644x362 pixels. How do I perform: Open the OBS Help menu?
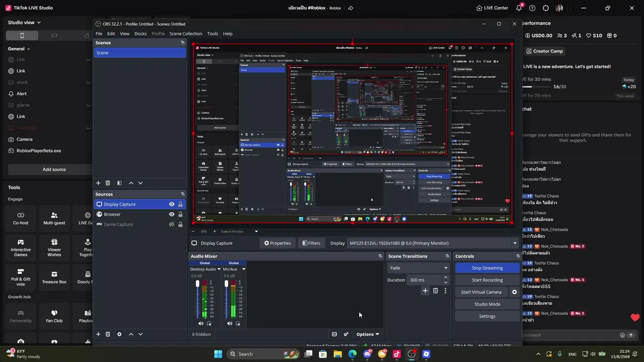(228, 34)
